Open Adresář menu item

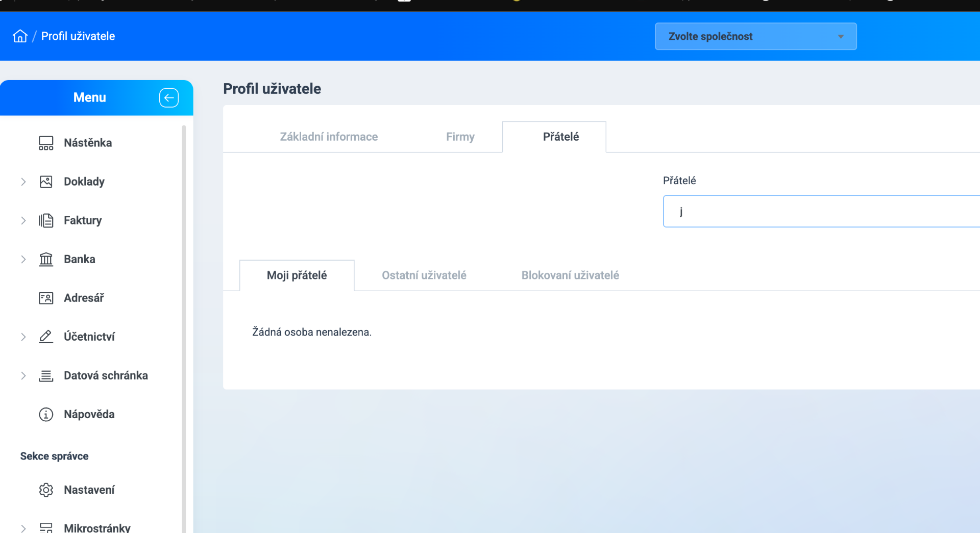tap(84, 298)
